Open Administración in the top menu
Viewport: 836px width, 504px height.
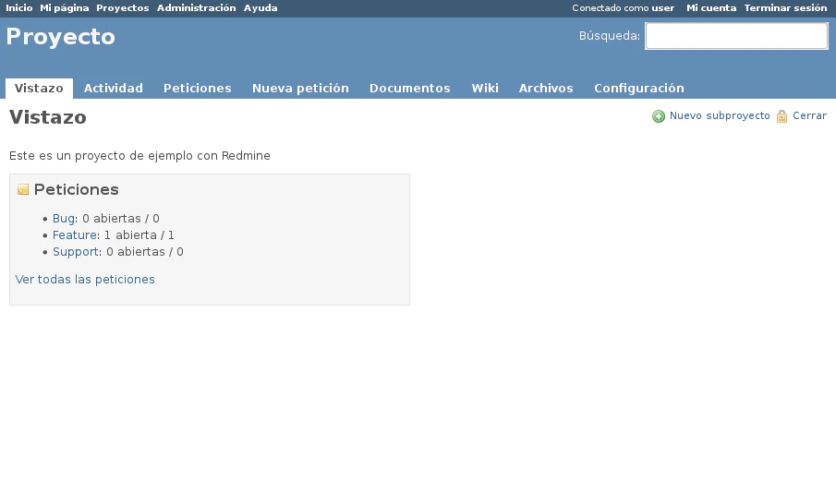(196, 8)
